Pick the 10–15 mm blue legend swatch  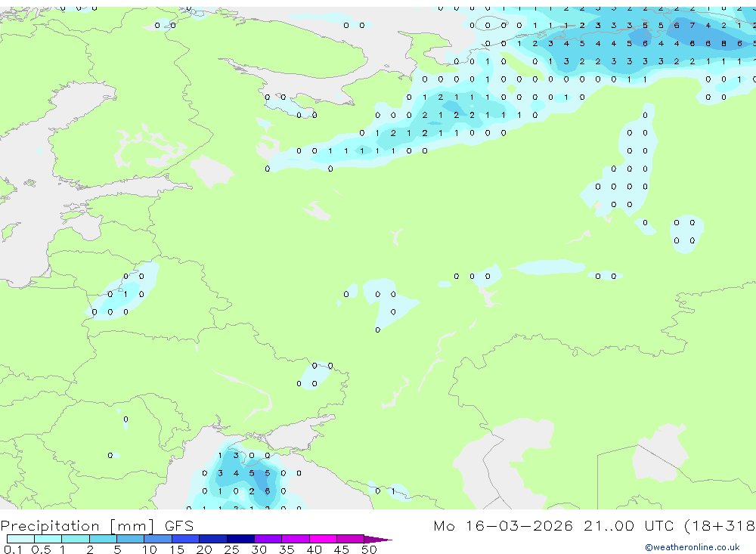click(158, 539)
